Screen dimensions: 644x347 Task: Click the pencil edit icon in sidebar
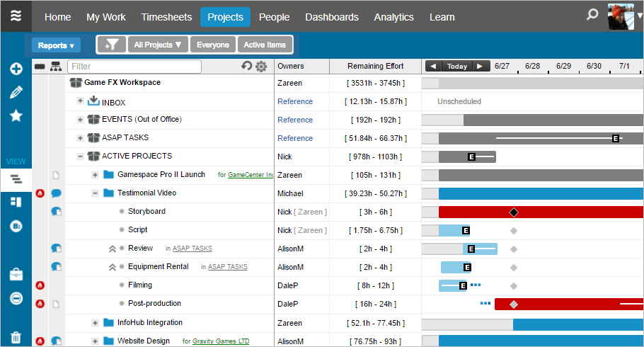[16, 92]
